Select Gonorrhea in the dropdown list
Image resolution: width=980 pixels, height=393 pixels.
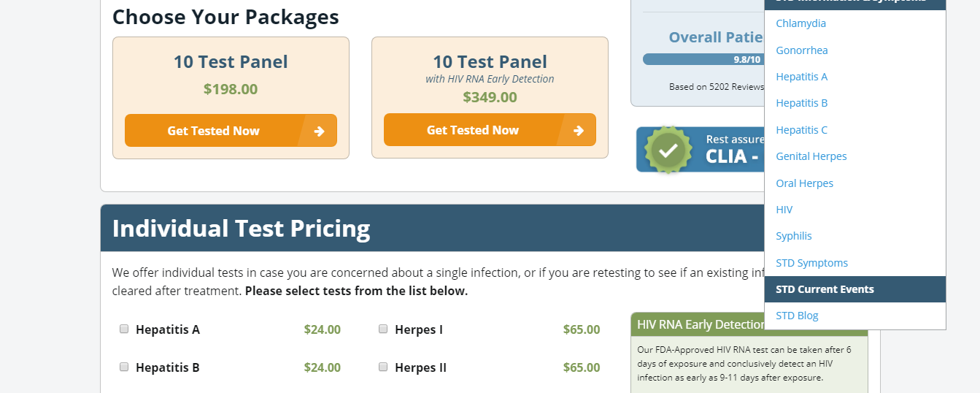point(802,50)
